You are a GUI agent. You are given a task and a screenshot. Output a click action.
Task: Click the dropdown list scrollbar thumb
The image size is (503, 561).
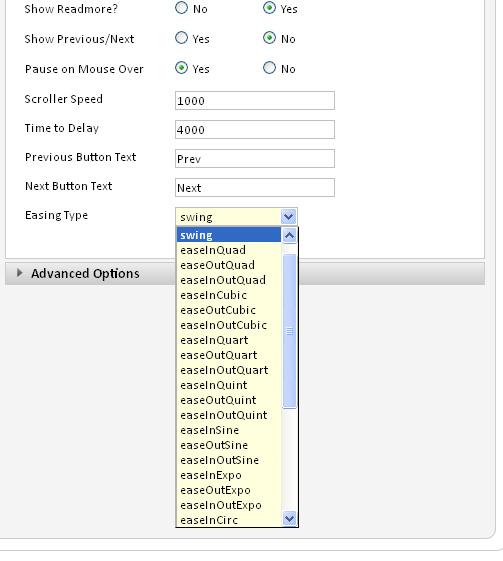(289, 331)
